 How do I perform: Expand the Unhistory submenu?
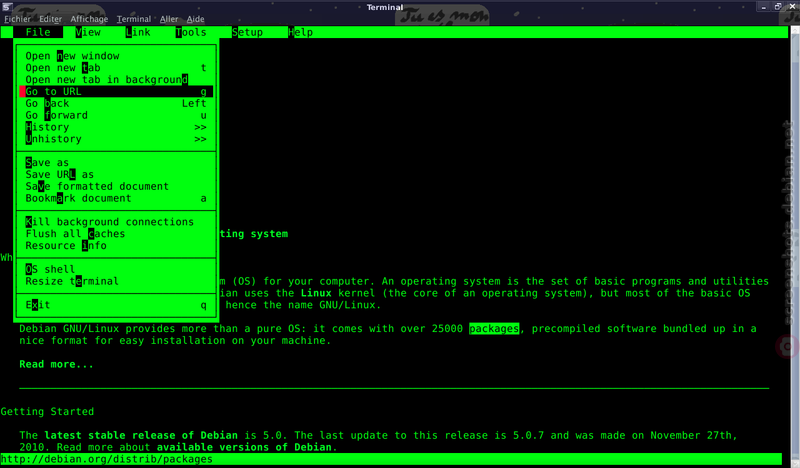[116, 139]
